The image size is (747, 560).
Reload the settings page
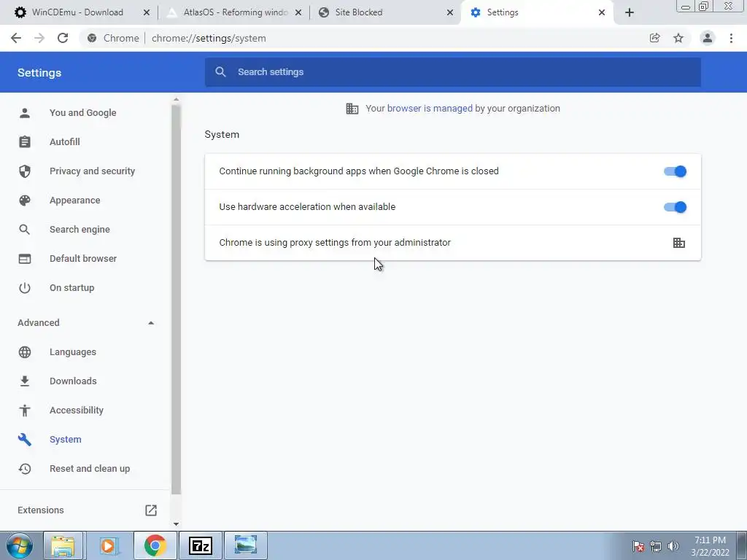pos(63,38)
